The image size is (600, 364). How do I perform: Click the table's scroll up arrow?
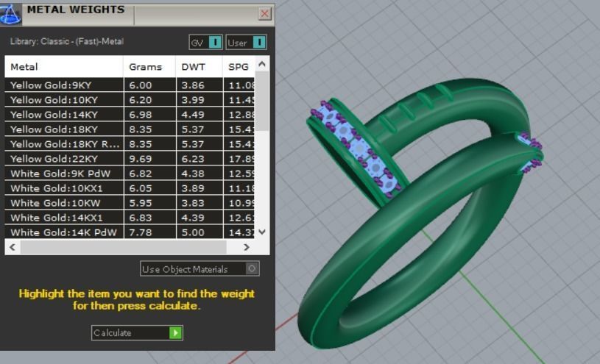262,64
